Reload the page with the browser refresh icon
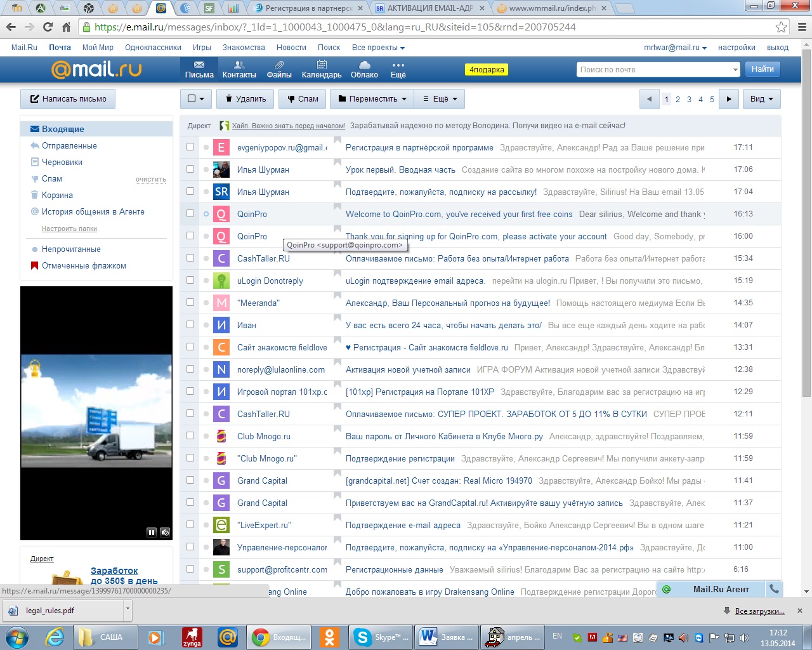The width and height of the screenshot is (812, 650). pyautogui.click(x=48, y=27)
